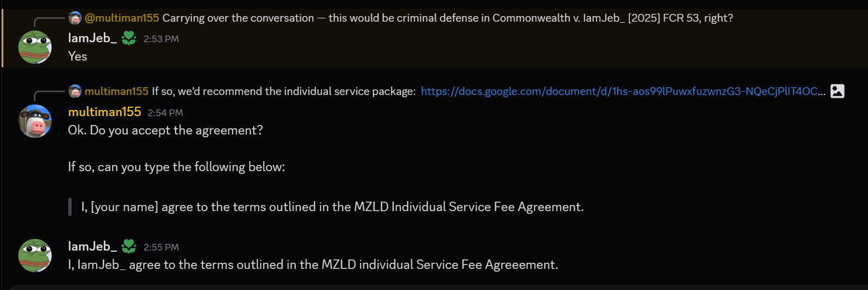Click the multiman155 name in the second reply preview
This screenshot has width=868, height=290.
(117, 91)
